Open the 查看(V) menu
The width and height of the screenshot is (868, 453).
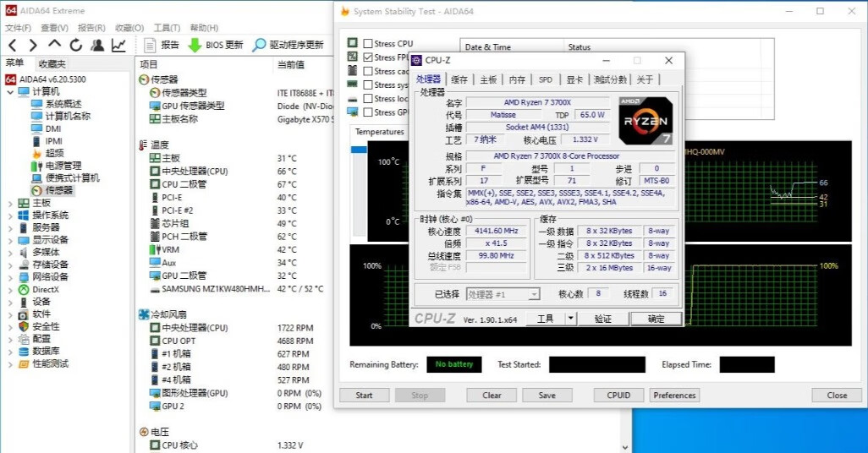[54, 28]
